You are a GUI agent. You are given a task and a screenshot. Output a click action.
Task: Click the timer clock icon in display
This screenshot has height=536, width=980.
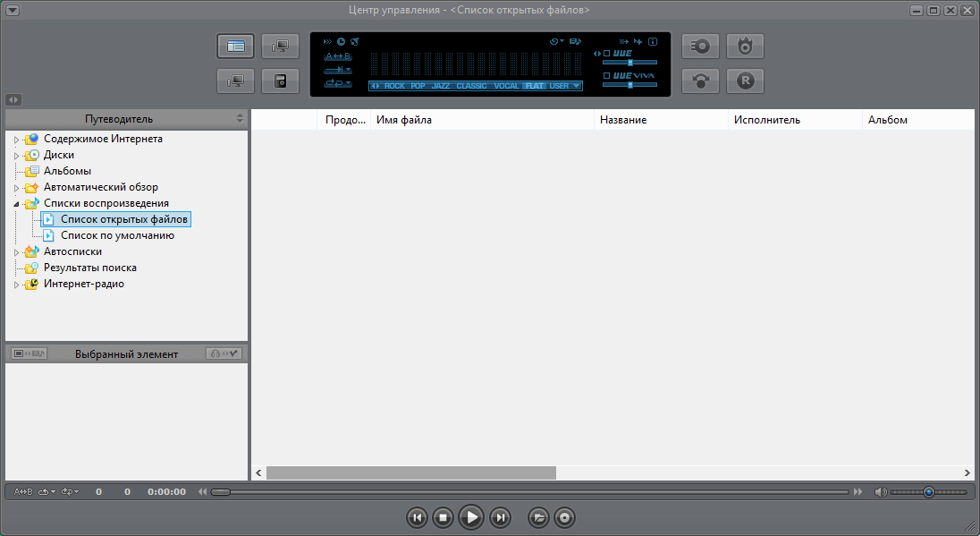[x=341, y=42]
